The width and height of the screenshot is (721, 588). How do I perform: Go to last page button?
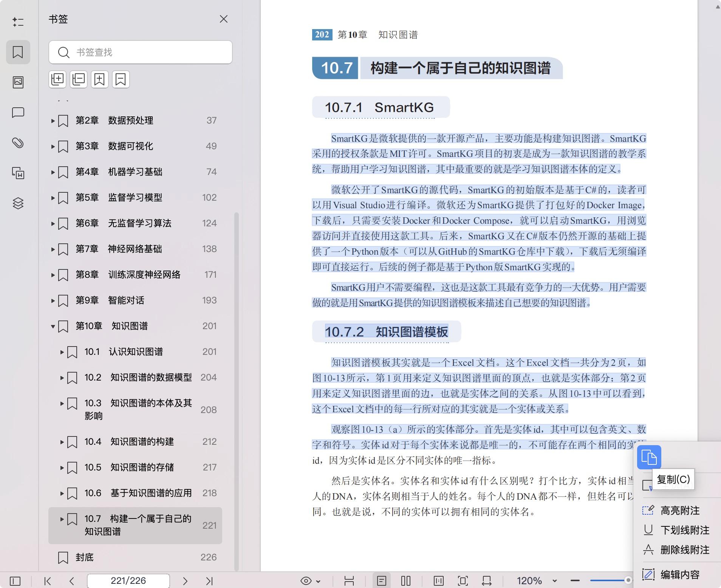[209, 581]
